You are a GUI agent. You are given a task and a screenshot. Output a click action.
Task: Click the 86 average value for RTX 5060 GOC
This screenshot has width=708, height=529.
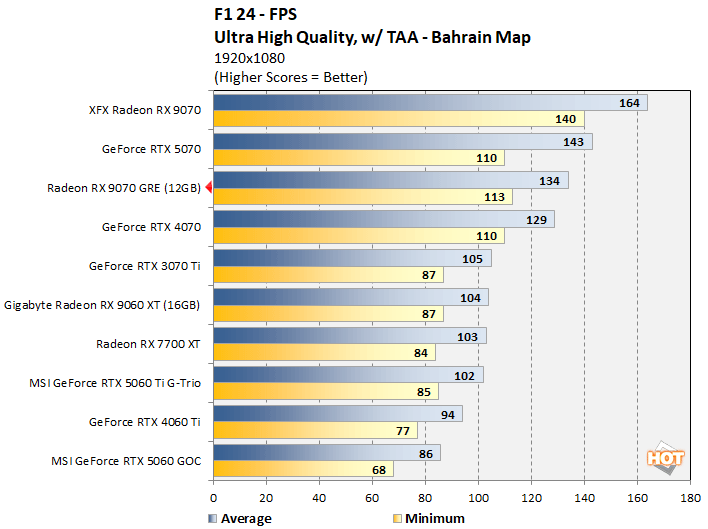tap(426, 454)
